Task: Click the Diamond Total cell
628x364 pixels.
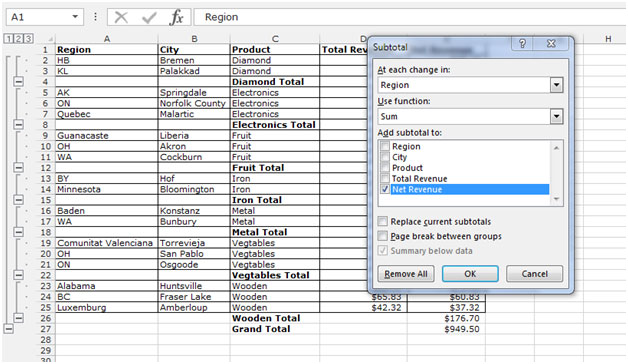Action: pos(275,82)
